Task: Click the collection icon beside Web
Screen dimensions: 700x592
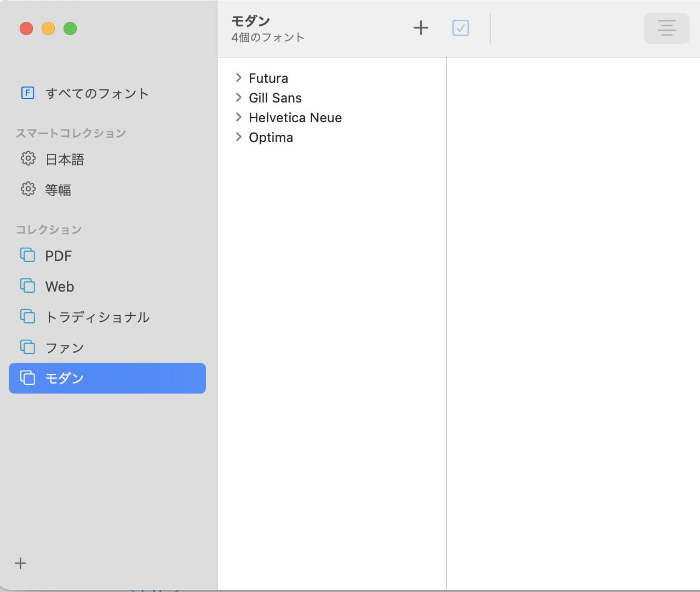Action: (x=27, y=286)
